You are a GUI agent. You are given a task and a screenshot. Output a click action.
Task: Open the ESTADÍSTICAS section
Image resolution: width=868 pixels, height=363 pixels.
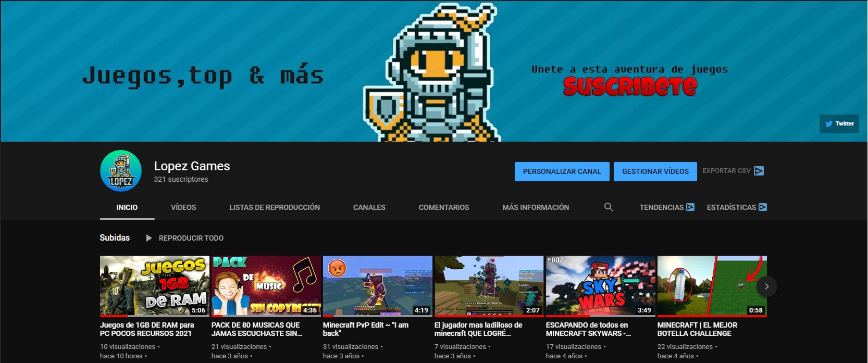click(x=737, y=207)
